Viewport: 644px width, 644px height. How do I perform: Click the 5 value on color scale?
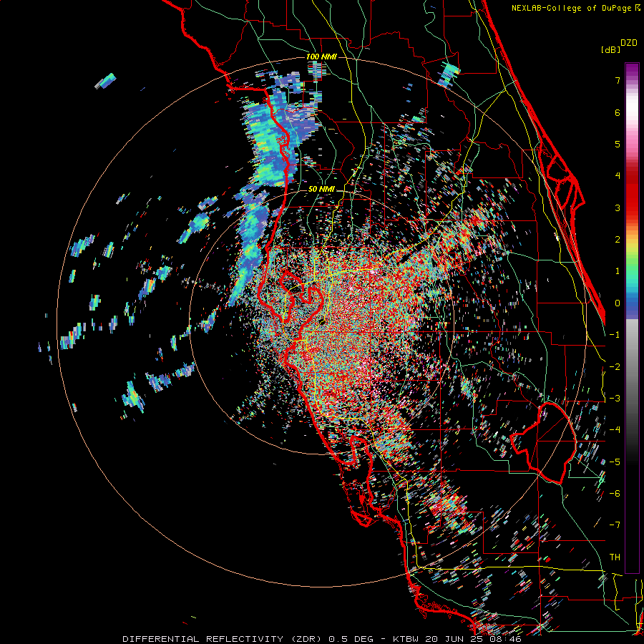618,144
